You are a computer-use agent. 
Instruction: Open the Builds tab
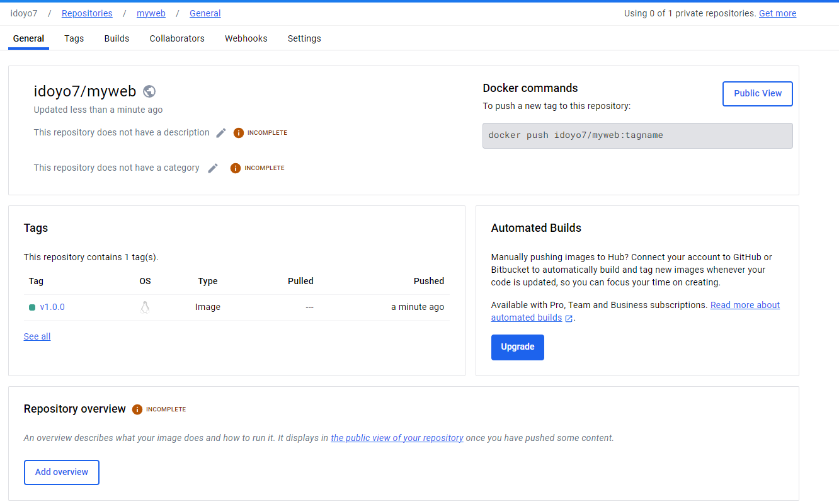pos(117,38)
